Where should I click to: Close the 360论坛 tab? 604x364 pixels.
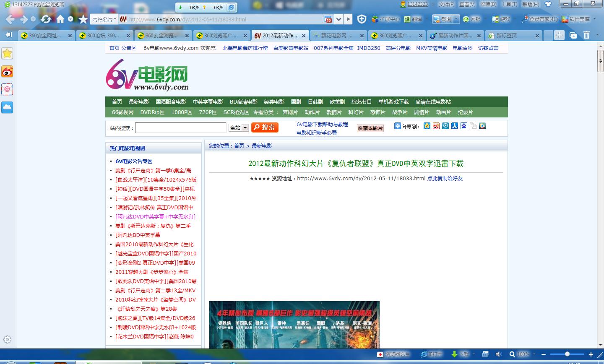coord(129,36)
